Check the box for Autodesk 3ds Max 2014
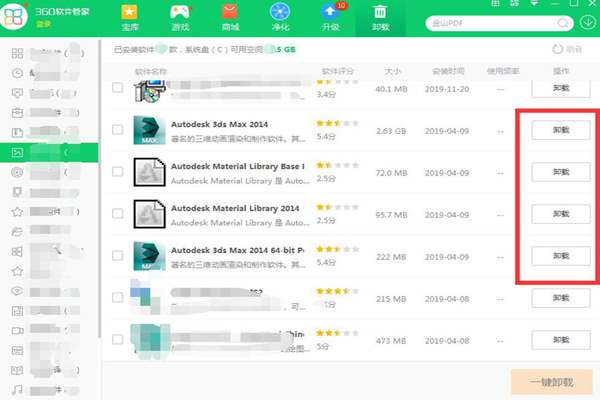This screenshot has height=400, width=600. pos(117,129)
